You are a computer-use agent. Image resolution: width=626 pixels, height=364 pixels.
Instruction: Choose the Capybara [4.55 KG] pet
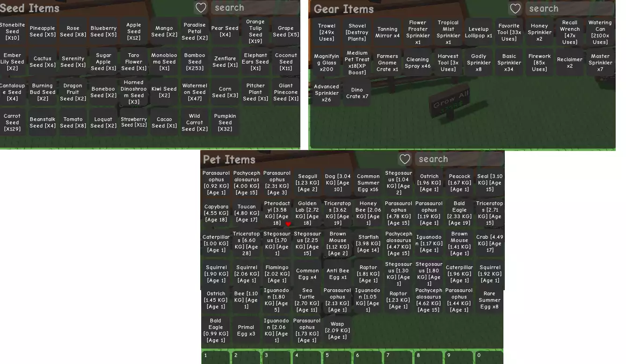(x=216, y=213)
